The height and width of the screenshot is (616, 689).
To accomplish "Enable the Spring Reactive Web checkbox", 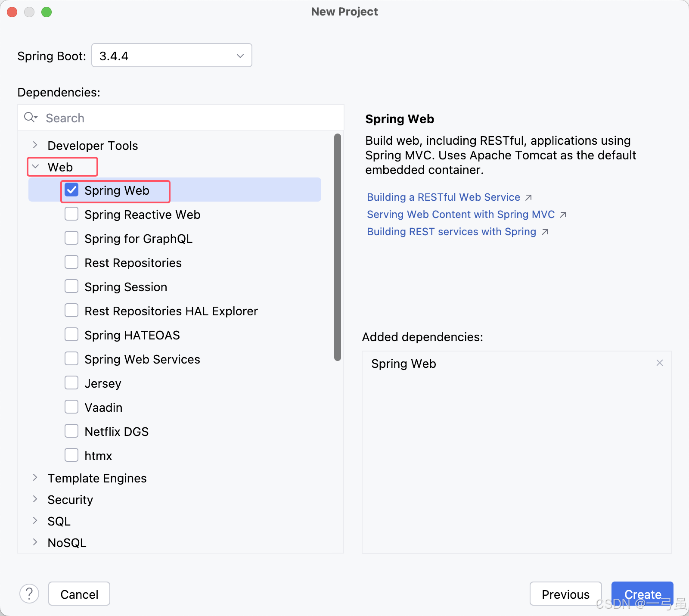I will pyautogui.click(x=71, y=214).
